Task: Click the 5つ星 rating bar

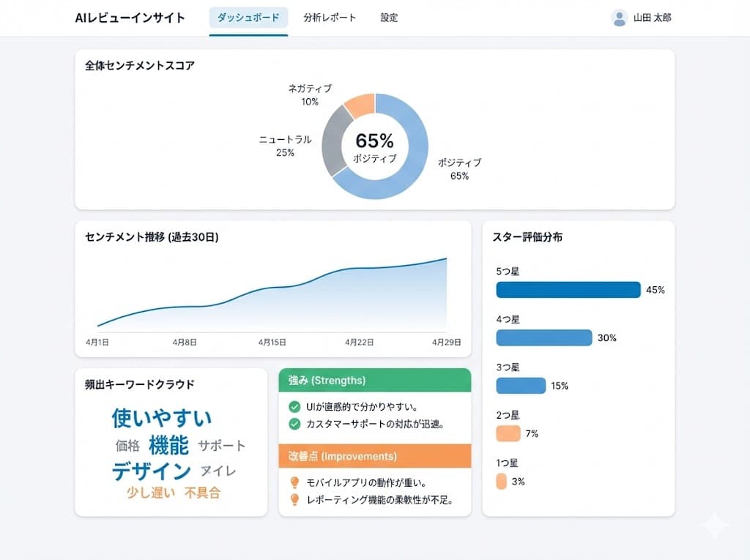Action: (568, 290)
